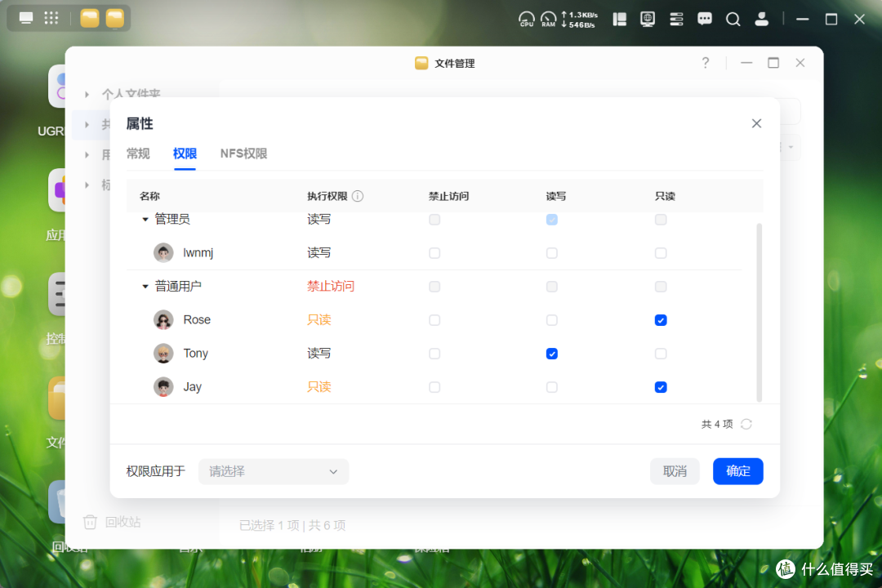Expand the fourth sidebar tree item
Screen dimensions: 882x588
pyautogui.click(x=87, y=185)
